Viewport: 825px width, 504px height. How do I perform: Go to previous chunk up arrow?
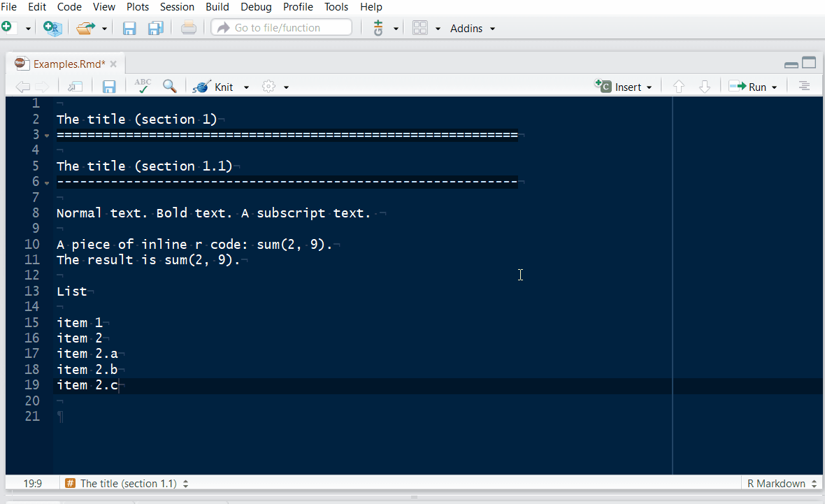click(679, 86)
